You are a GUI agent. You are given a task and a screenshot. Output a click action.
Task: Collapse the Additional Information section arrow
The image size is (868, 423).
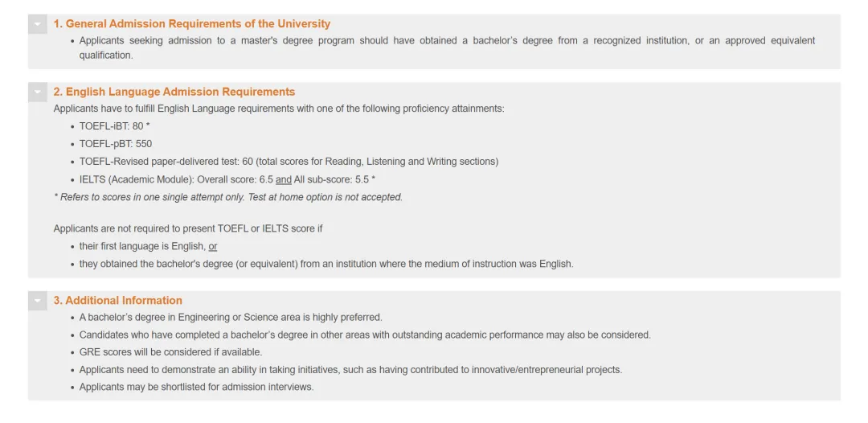point(38,301)
